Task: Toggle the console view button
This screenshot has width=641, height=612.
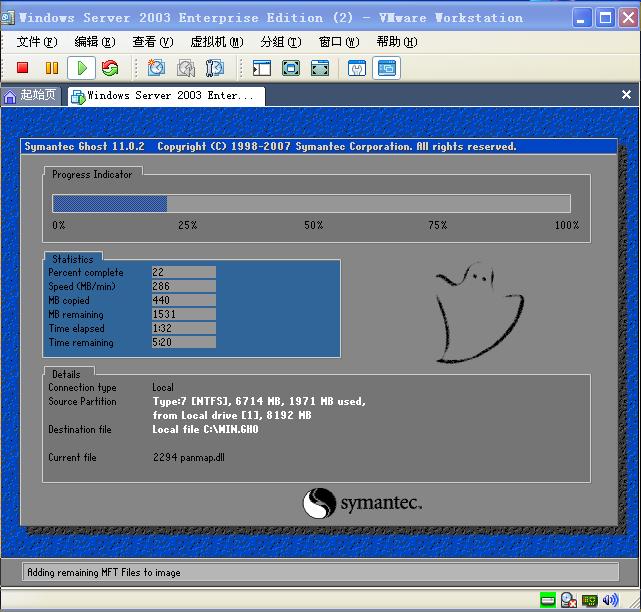Action: 386,68
